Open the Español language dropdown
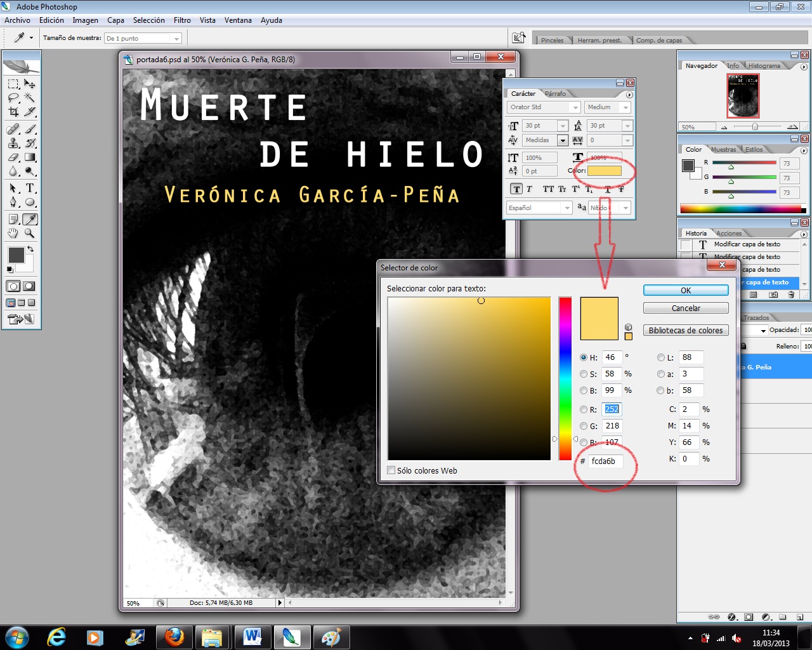Viewport: 812px width, 650px height. tap(540, 208)
